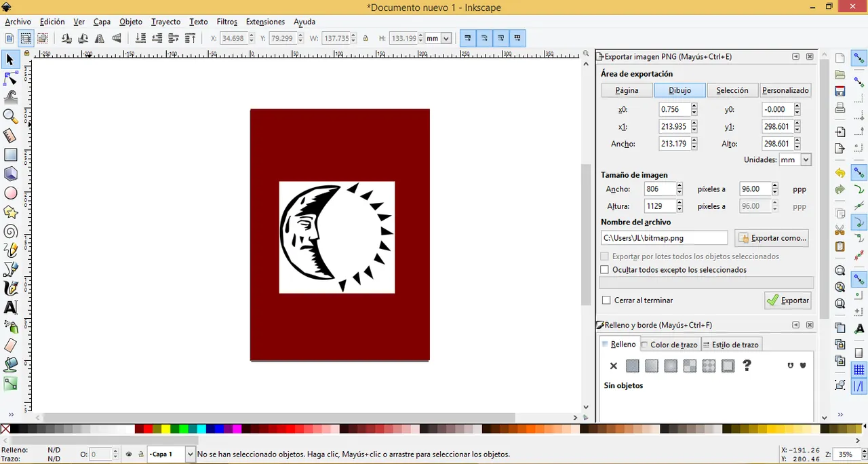Viewport: 868px width, 464px height.
Task: Increase x0 value with spinner
Action: tap(694, 107)
